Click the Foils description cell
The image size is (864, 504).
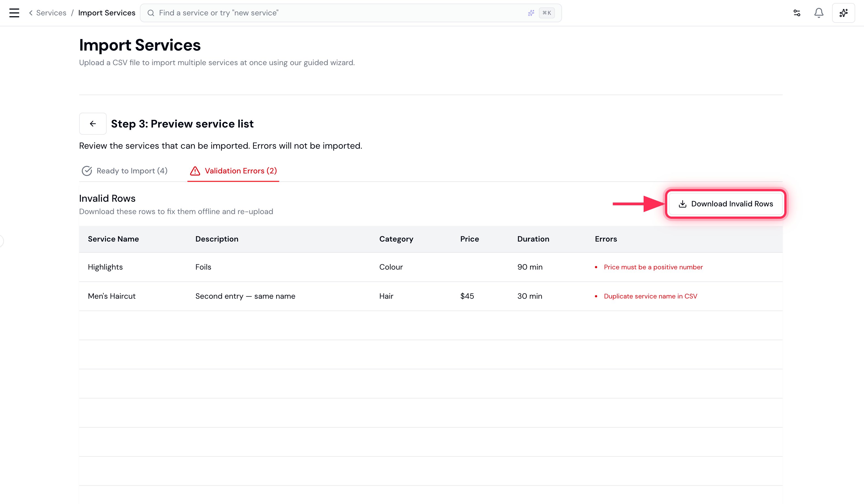point(203,267)
